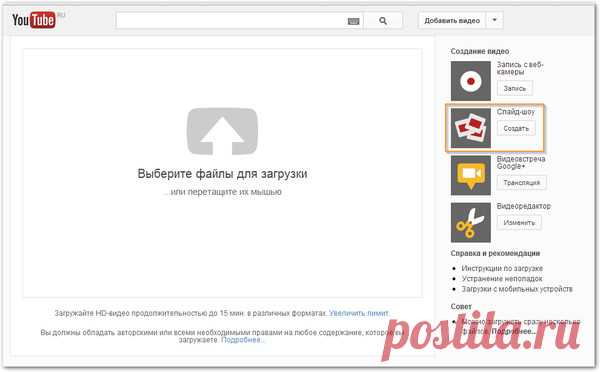Click the Запись с веб-камеры label
The image size is (600, 372).
coord(520,68)
